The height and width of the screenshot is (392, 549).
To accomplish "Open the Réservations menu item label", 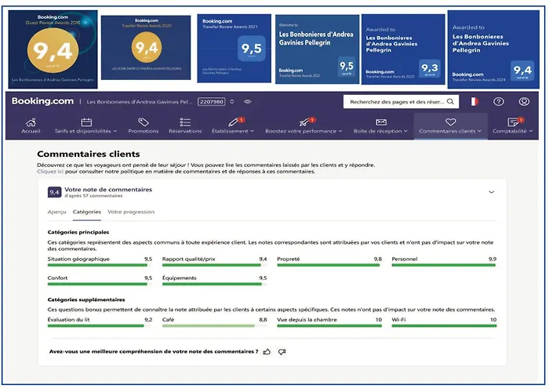I will tap(185, 131).
